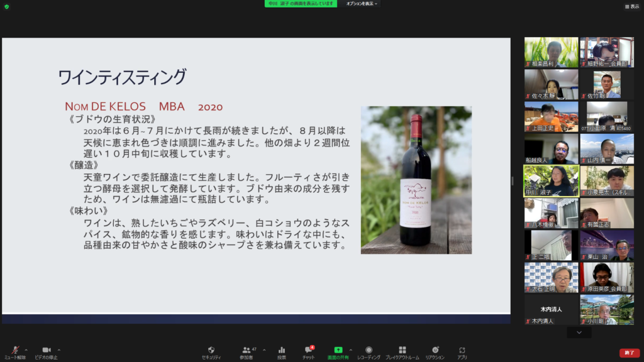This screenshot has height=362, width=644.
Task: Open the オプションを表示 dropdown at top
Action: click(x=362, y=4)
